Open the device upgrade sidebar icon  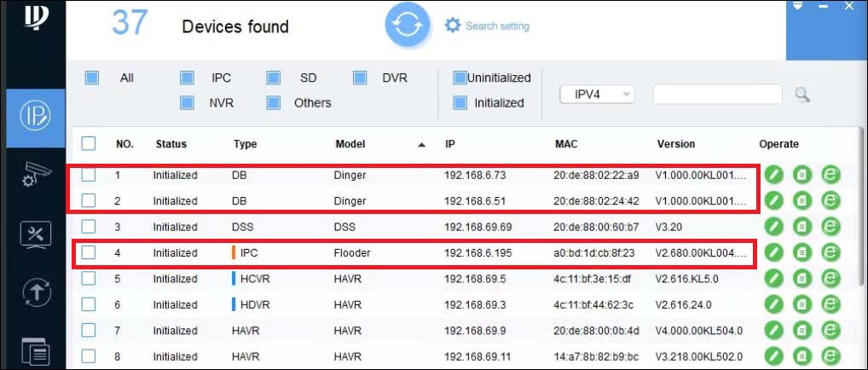37,293
